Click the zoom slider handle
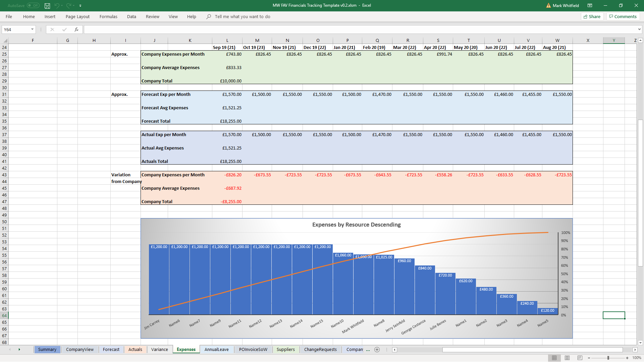The image size is (644, 362). [x=608, y=358]
